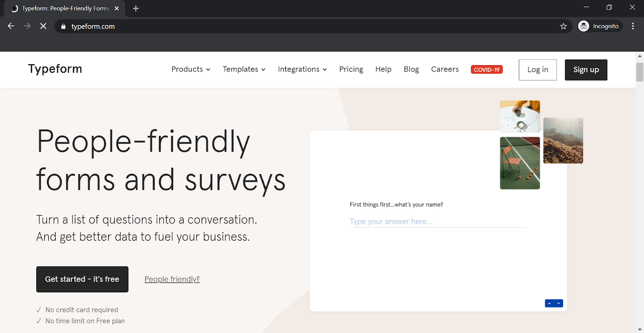Click the red COVID-19 badge

[x=487, y=70]
